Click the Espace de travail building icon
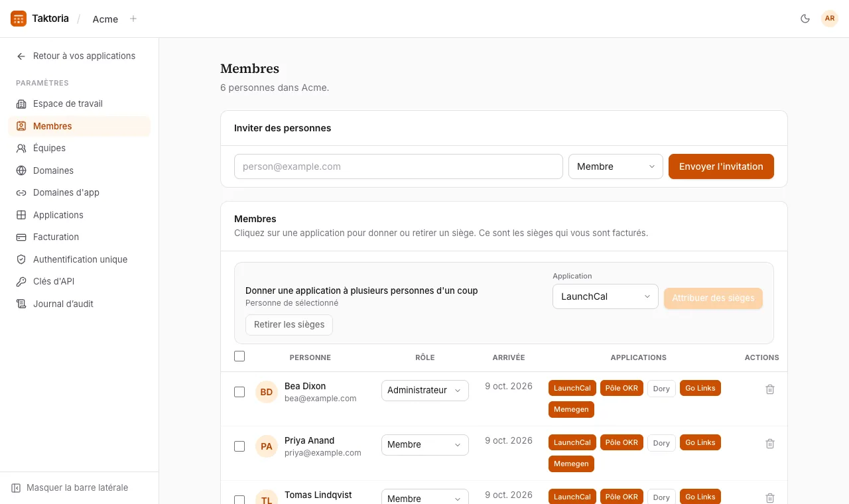849x504 pixels. tap(21, 104)
